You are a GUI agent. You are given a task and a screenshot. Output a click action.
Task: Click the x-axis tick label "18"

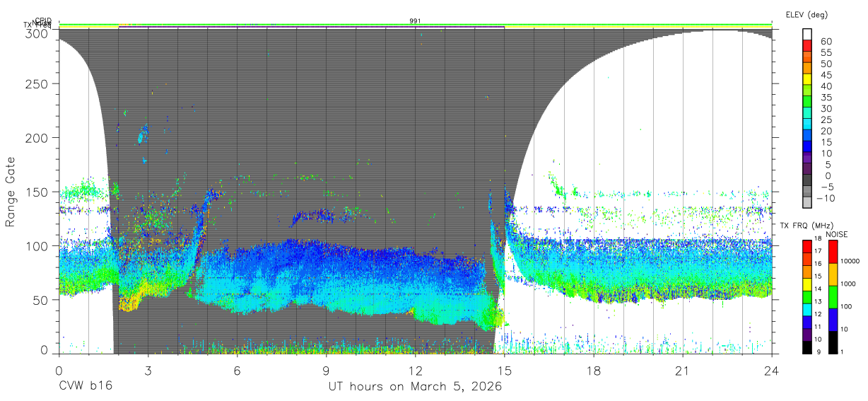pyautogui.click(x=594, y=371)
